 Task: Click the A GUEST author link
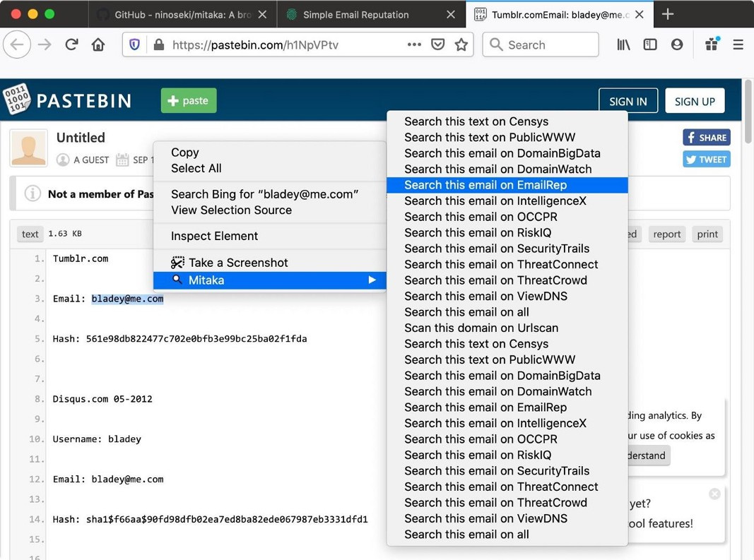pos(91,160)
